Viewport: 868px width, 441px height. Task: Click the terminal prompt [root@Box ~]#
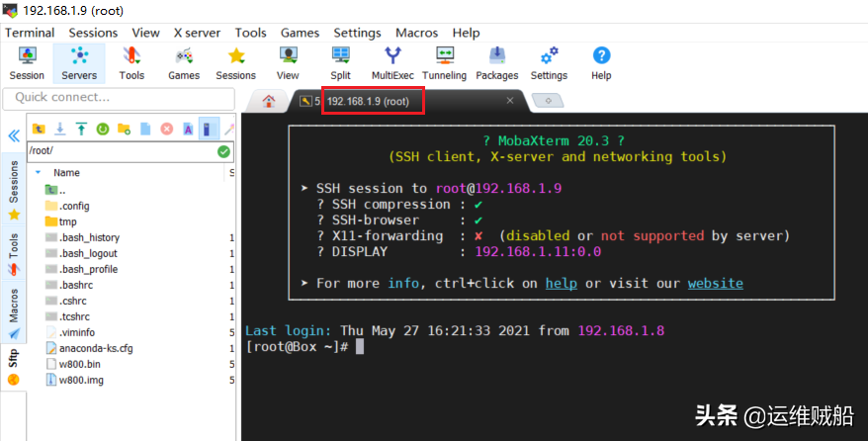pyautogui.click(x=297, y=347)
